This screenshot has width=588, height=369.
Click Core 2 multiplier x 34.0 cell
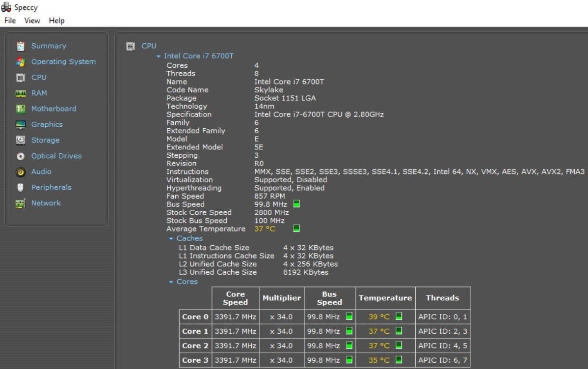[x=282, y=346]
